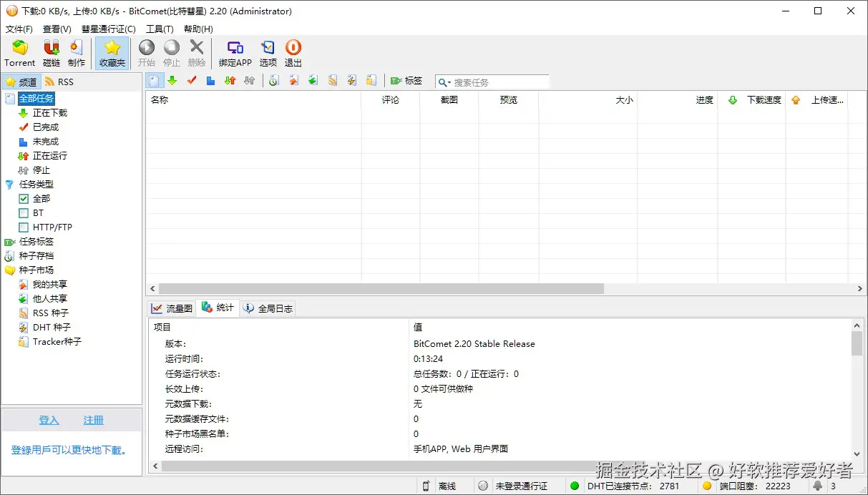Click the 磁链 magnet link button
The width and height of the screenshot is (868, 495).
pyautogui.click(x=52, y=54)
